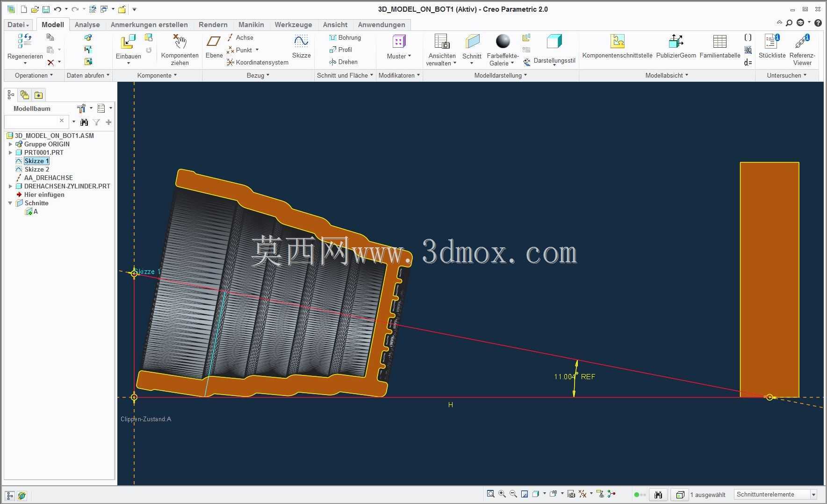The height and width of the screenshot is (504, 827).
Task: Open the Datei menu
Action: (x=18, y=25)
